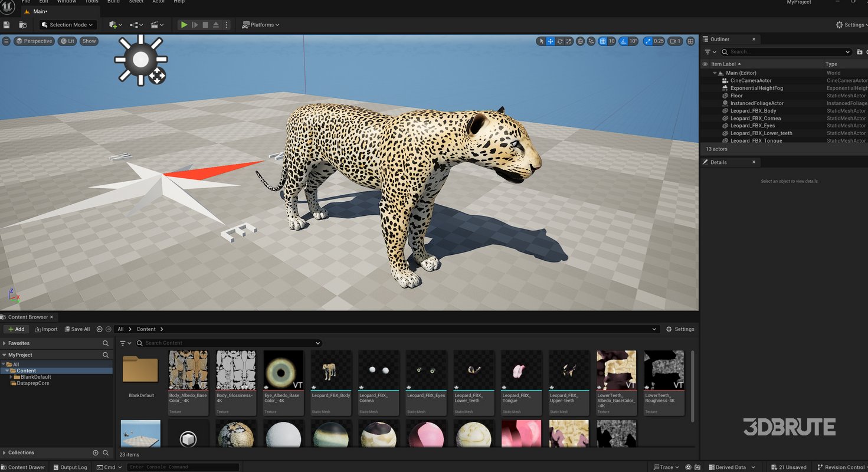This screenshot has height=472, width=868.
Task: Open the Selection Mode dropdown
Action: point(67,24)
